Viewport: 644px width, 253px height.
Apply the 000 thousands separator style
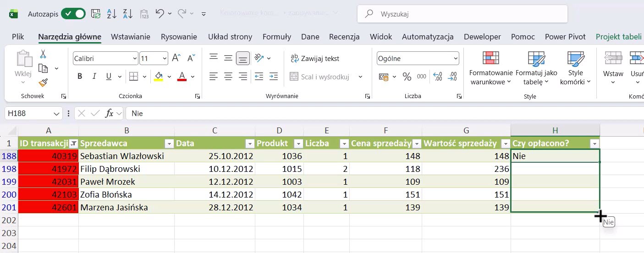[x=422, y=77]
